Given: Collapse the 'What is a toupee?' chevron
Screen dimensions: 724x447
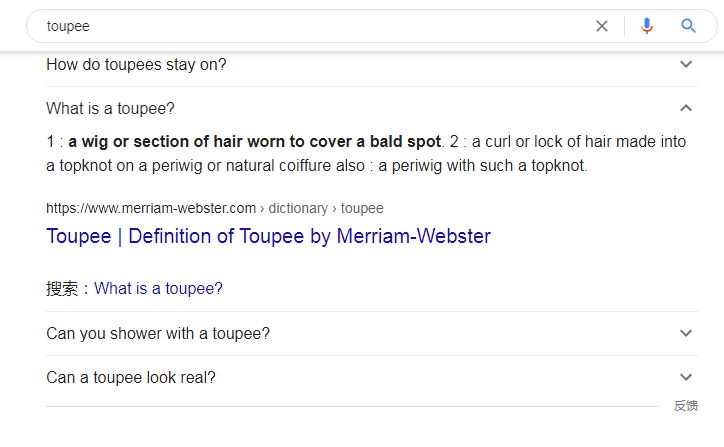Looking at the screenshot, I should 686,108.
